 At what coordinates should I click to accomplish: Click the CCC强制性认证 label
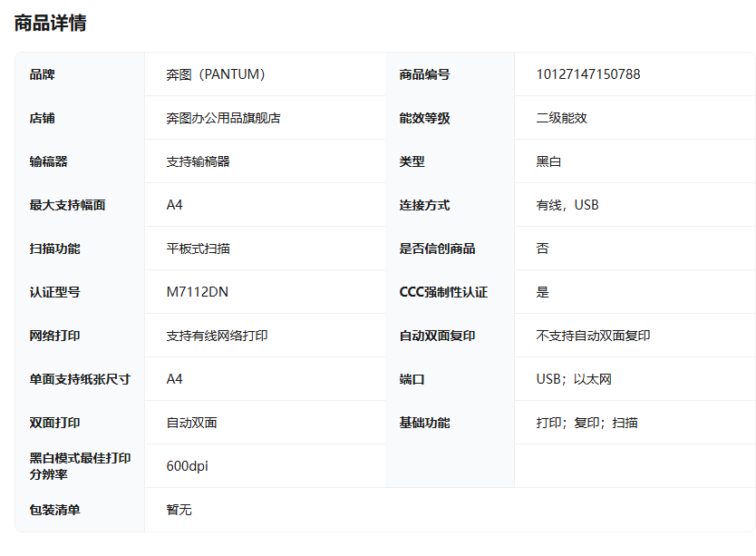[x=443, y=292]
